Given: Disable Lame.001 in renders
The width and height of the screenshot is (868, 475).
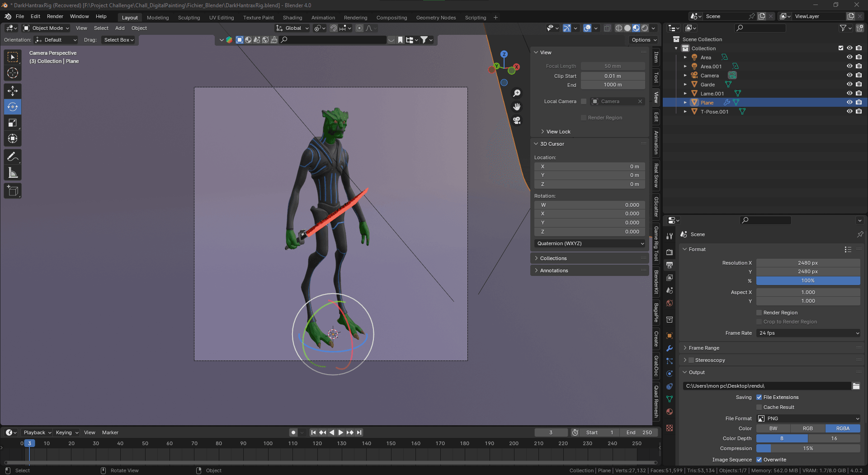Looking at the screenshot, I should 859,94.
